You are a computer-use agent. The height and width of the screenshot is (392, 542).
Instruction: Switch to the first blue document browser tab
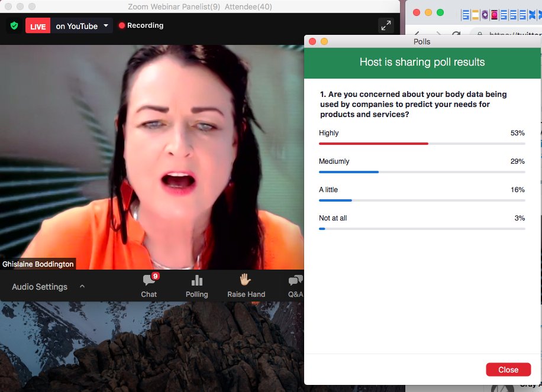pyautogui.click(x=466, y=15)
